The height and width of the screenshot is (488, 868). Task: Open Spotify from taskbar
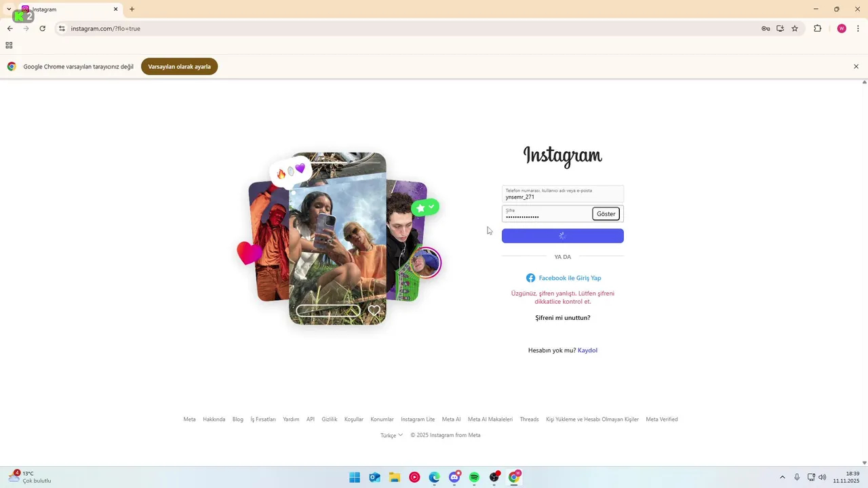474,477
